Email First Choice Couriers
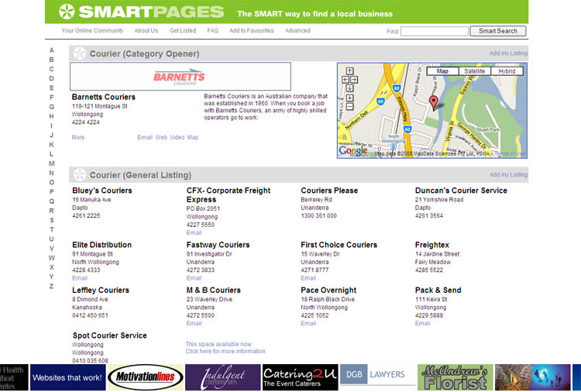 click(308, 278)
